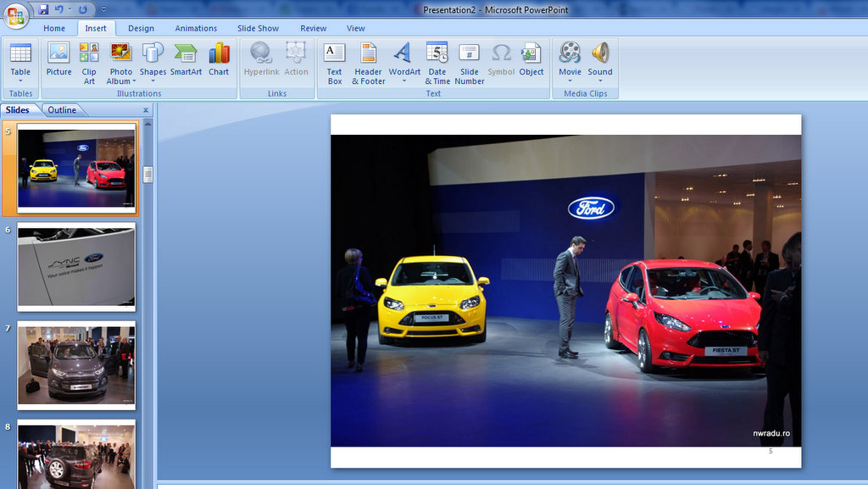Select slide 8 thumbnail

(x=76, y=454)
